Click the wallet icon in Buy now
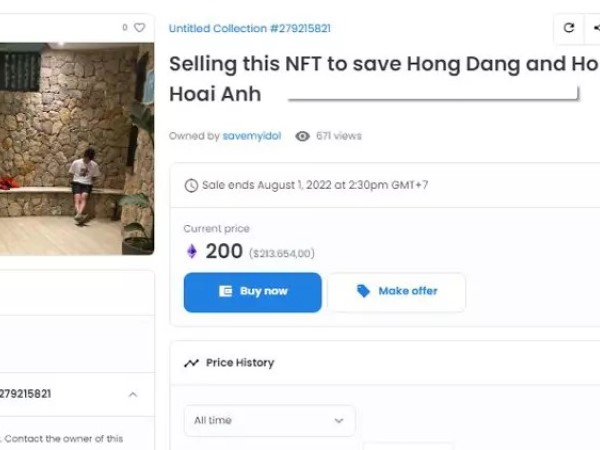Image resolution: width=600 pixels, height=450 pixels. pyautogui.click(x=225, y=291)
